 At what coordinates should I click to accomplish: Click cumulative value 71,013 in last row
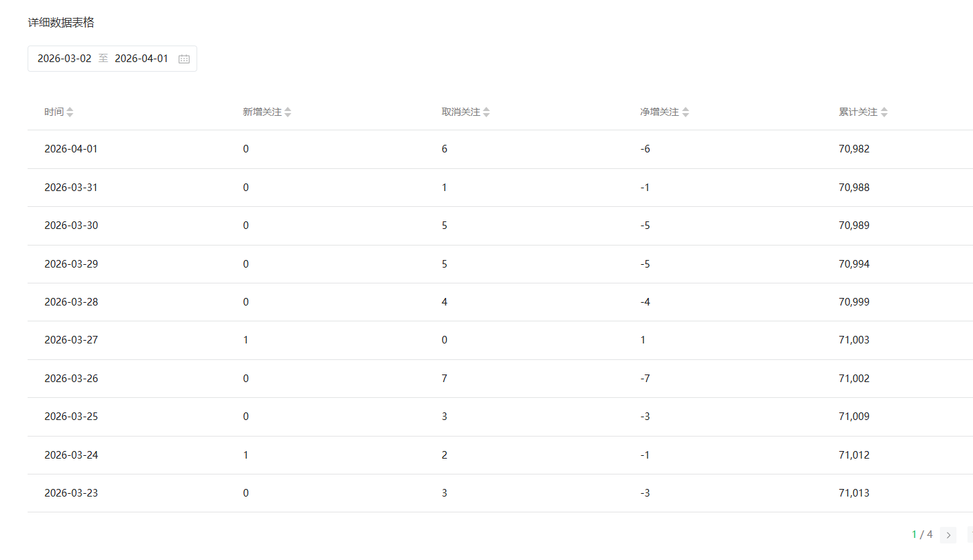click(x=854, y=493)
